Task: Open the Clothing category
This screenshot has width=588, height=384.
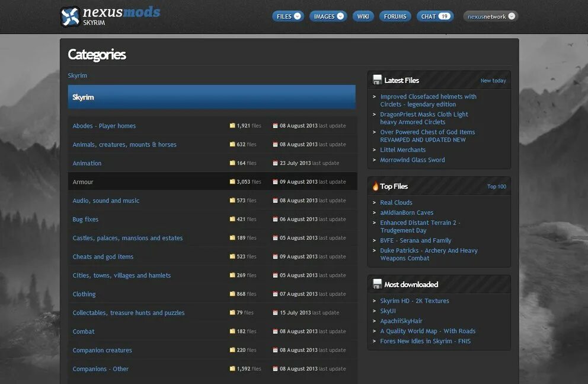Action: (x=84, y=294)
